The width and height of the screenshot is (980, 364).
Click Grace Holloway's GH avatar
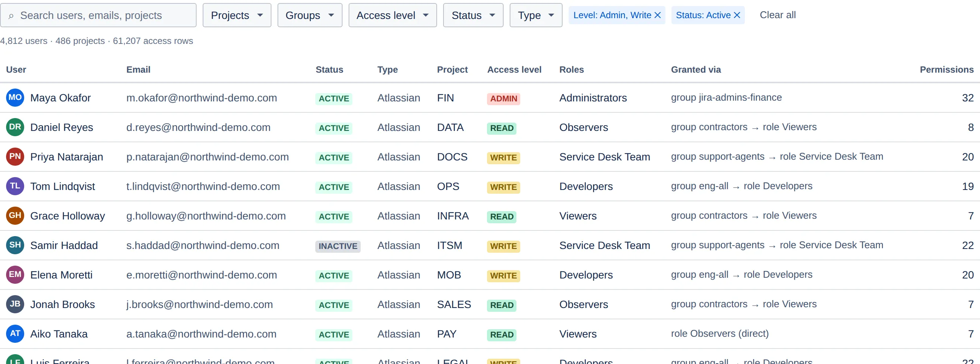point(15,216)
